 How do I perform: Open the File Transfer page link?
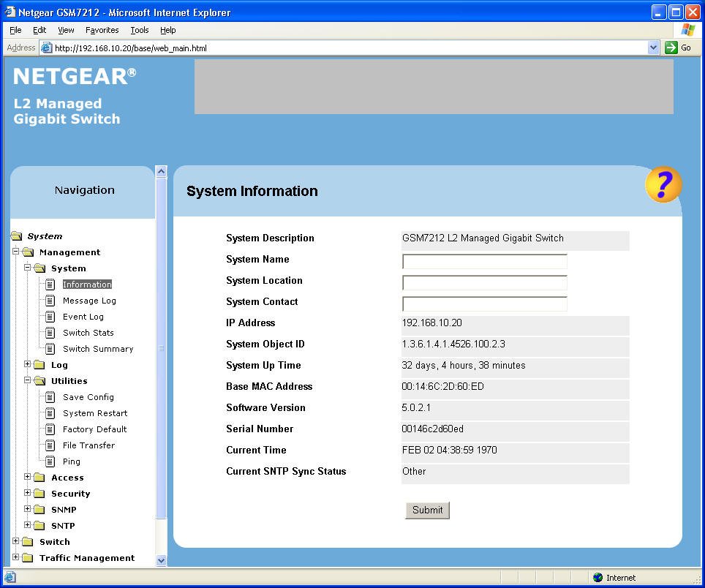pyautogui.click(x=89, y=445)
